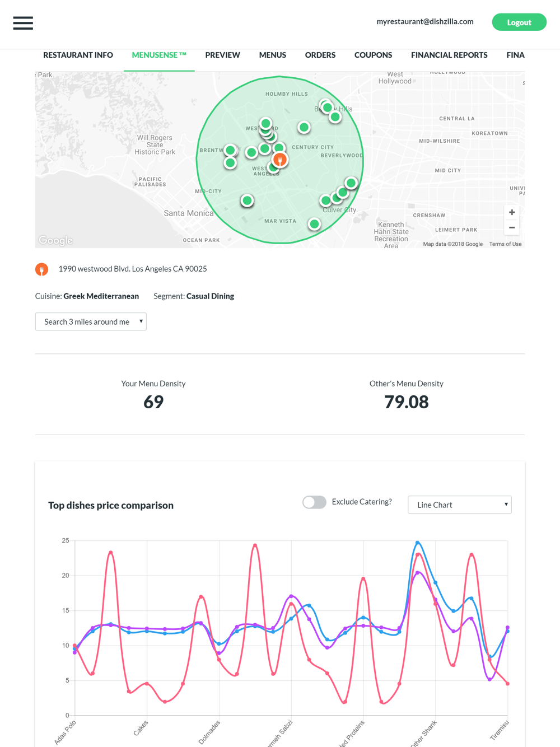Click the Logout button
Image resolution: width=560 pixels, height=747 pixels.
(x=519, y=22)
